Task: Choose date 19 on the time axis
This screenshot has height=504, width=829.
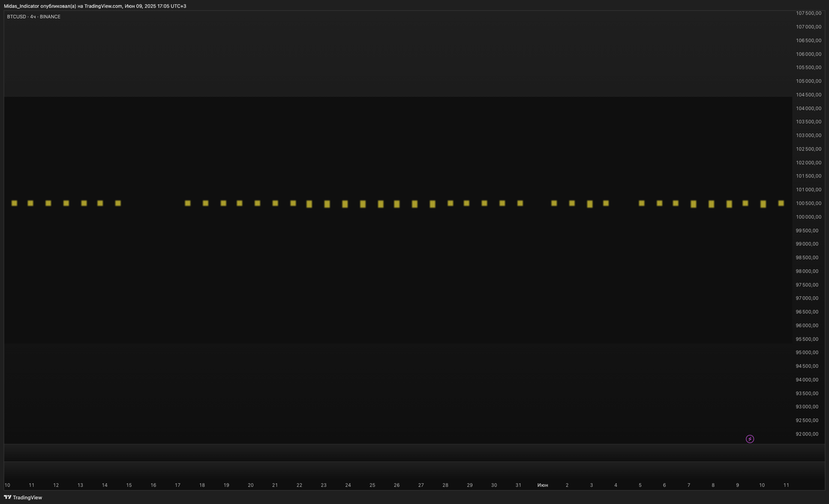Action: coord(226,485)
